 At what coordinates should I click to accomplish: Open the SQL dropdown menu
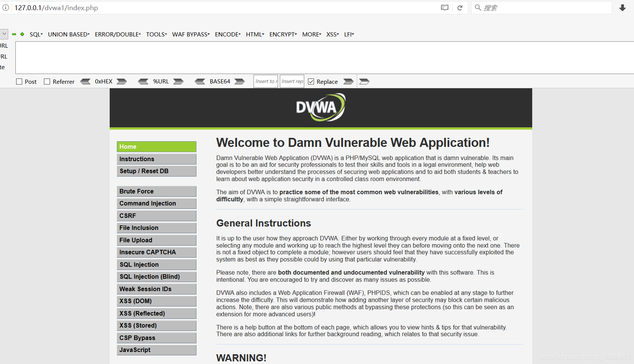click(x=36, y=34)
